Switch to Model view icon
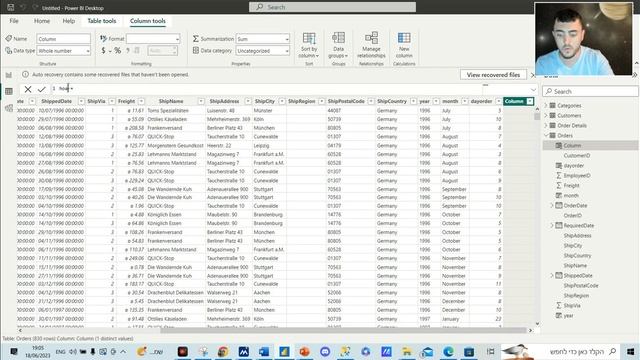640x360 pixels. point(9,108)
